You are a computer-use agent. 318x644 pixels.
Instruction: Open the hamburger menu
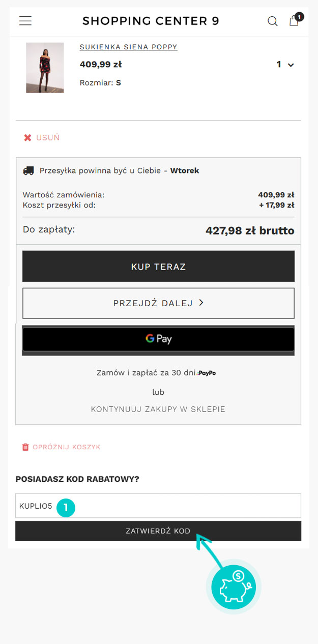coord(25,21)
